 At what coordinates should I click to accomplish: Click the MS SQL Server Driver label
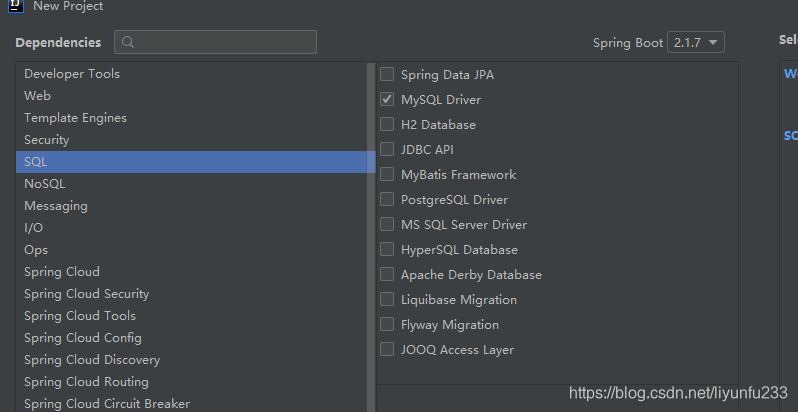click(464, 224)
